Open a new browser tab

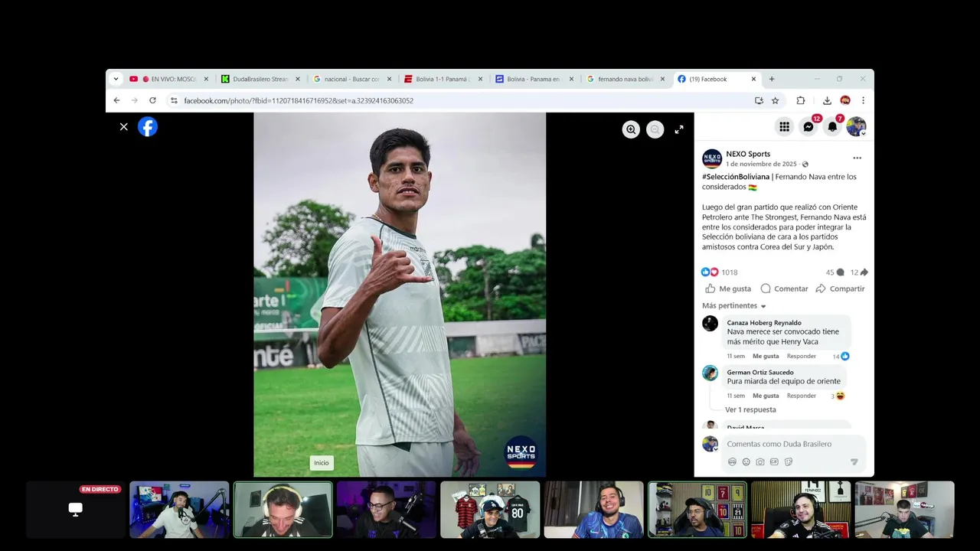[772, 79]
